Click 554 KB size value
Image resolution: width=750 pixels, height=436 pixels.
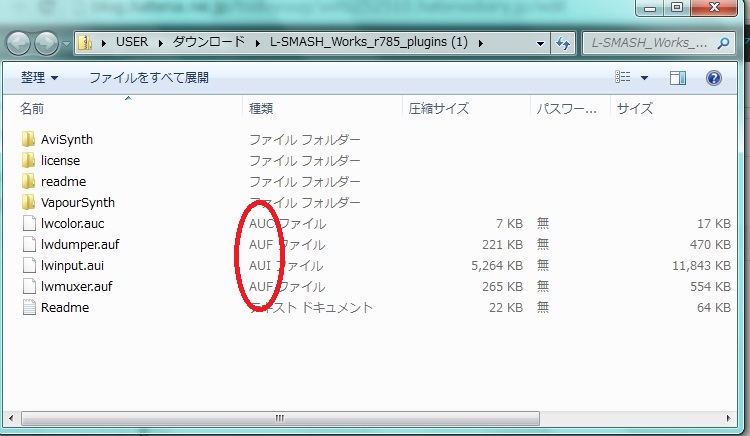[710, 287]
